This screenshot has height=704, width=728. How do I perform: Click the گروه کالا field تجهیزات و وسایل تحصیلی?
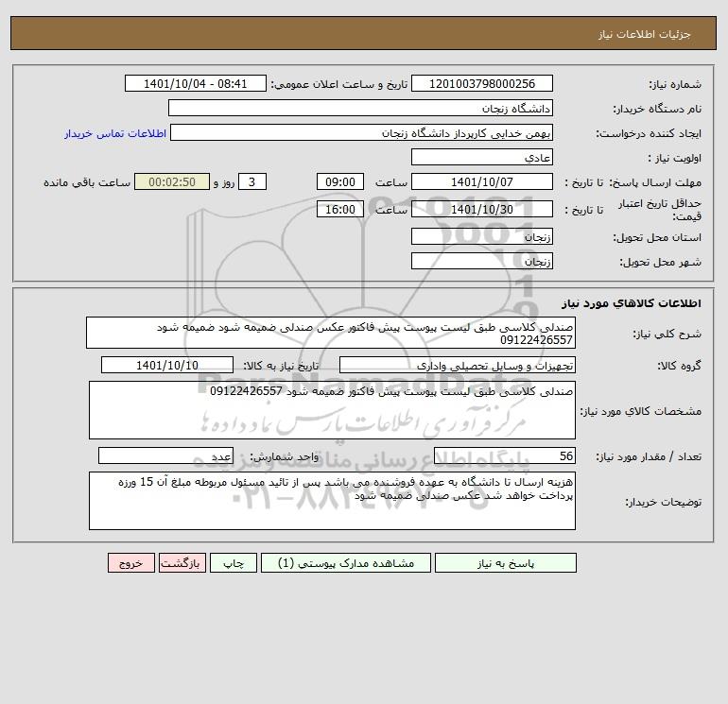[458, 365]
